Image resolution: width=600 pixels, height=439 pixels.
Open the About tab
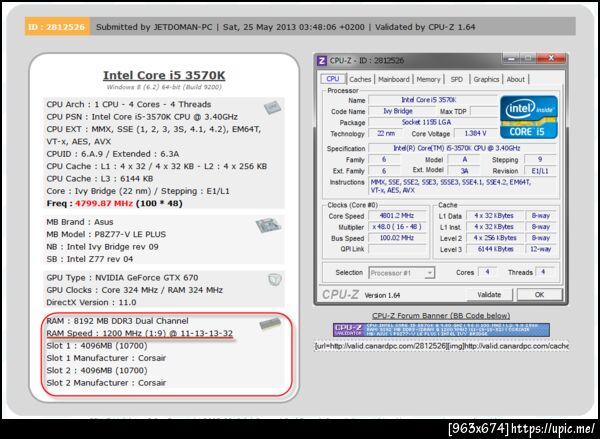pyautogui.click(x=515, y=79)
